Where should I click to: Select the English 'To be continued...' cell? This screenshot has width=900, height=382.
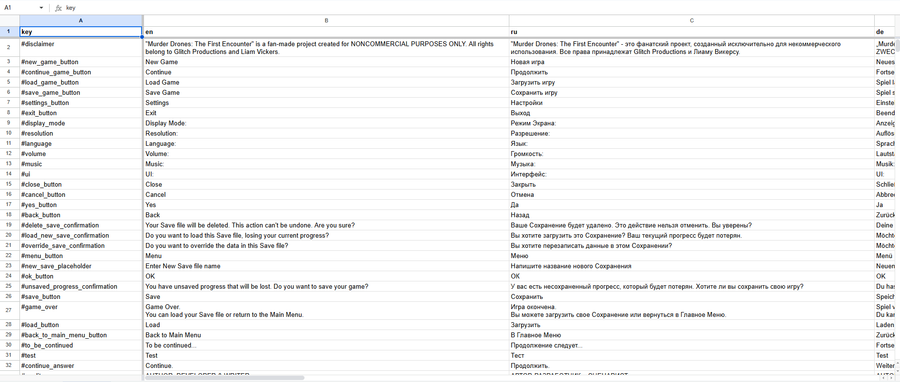pyautogui.click(x=326, y=345)
